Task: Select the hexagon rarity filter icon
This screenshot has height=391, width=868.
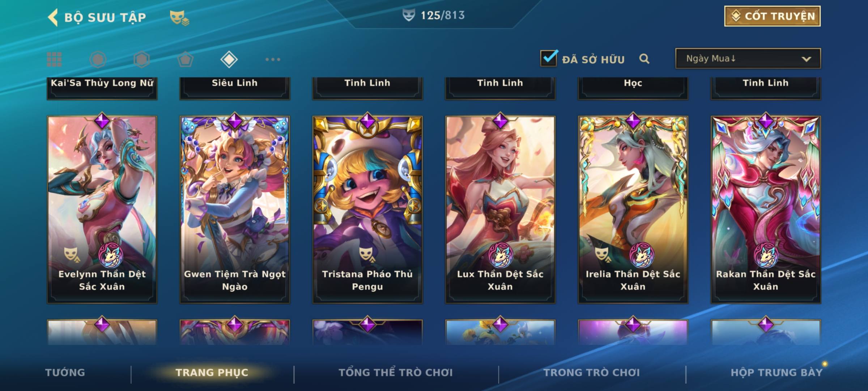Action: (x=141, y=59)
